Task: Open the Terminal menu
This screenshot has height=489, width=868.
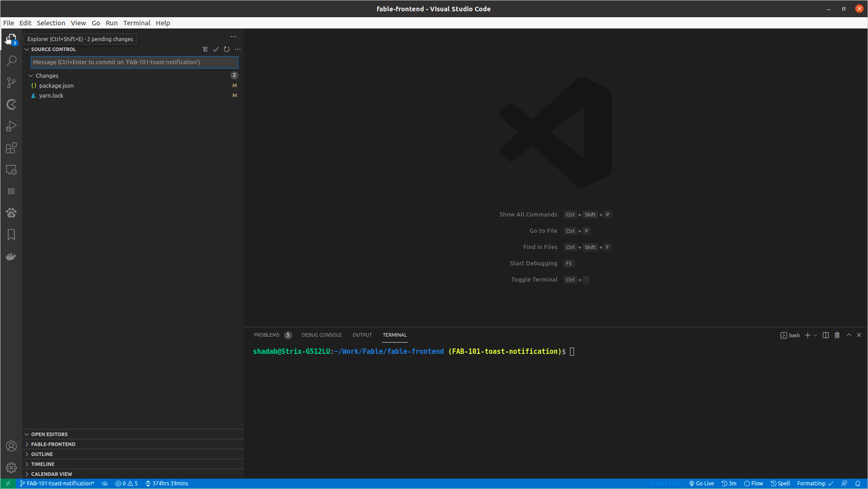Action: pos(137,23)
